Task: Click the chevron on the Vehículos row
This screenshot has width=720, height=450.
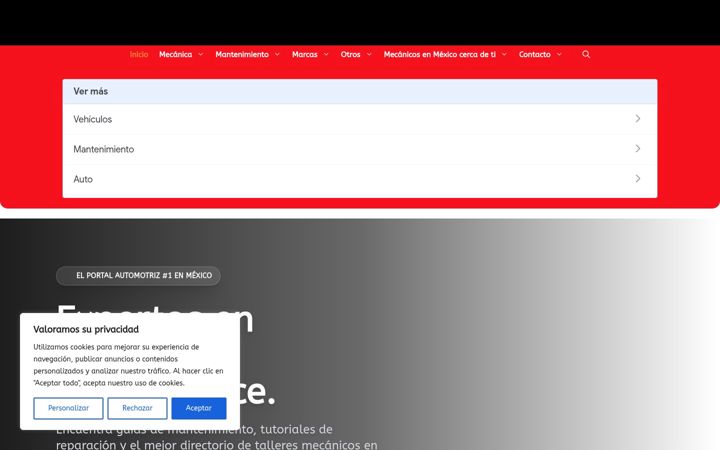Action: pyautogui.click(x=638, y=118)
